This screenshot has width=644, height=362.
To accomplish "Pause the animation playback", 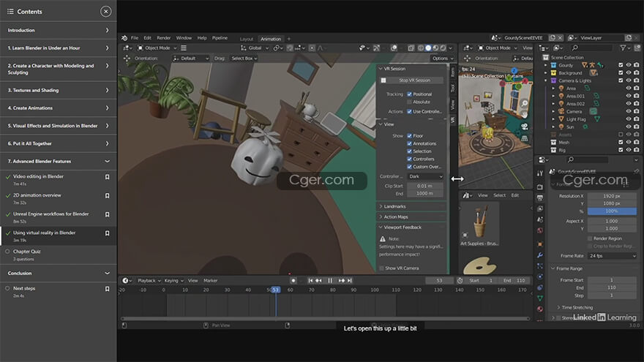I will pos(330,281).
